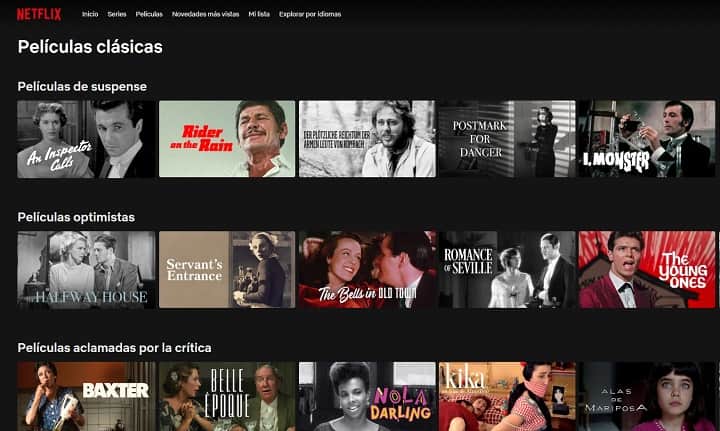Go to the Películas section
720x431 pixels.
[x=149, y=14]
